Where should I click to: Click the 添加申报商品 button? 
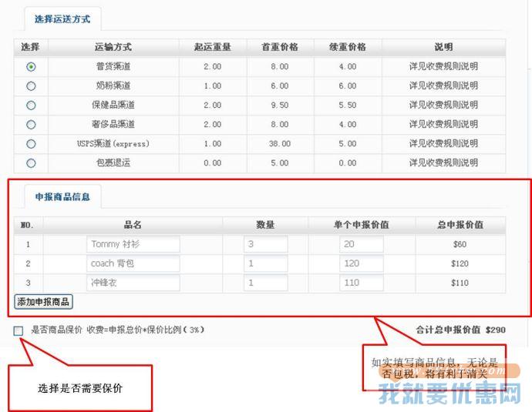tap(43, 302)
